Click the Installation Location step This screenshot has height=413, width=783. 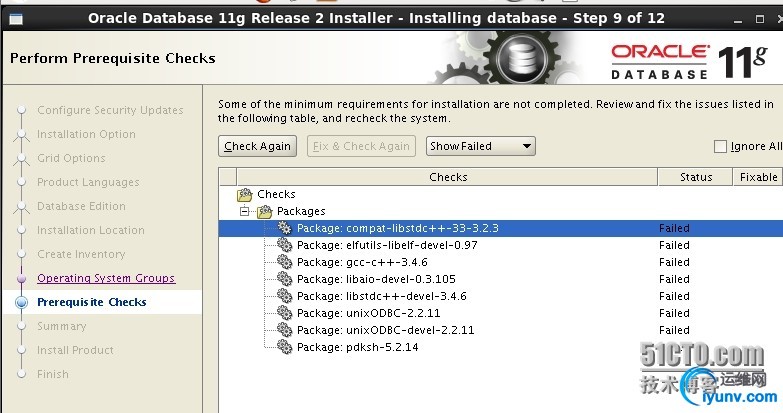pyautogui.click(x=91, y=230)
